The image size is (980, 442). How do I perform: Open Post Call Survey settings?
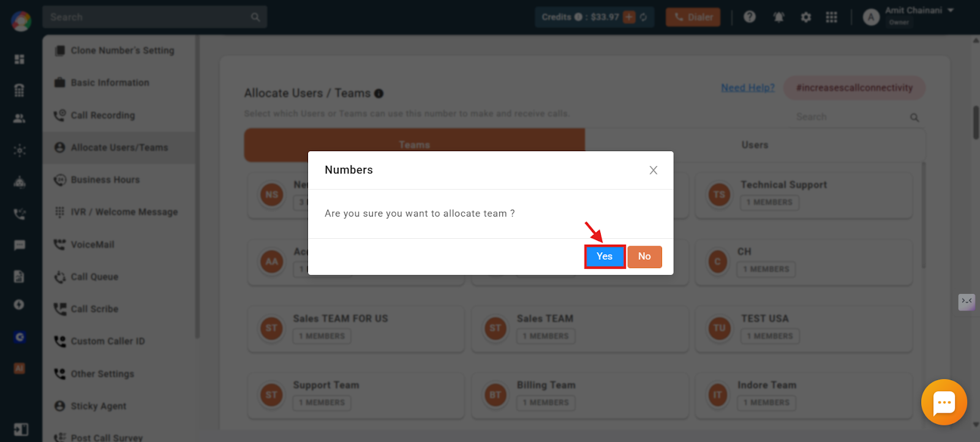[107, 437]
